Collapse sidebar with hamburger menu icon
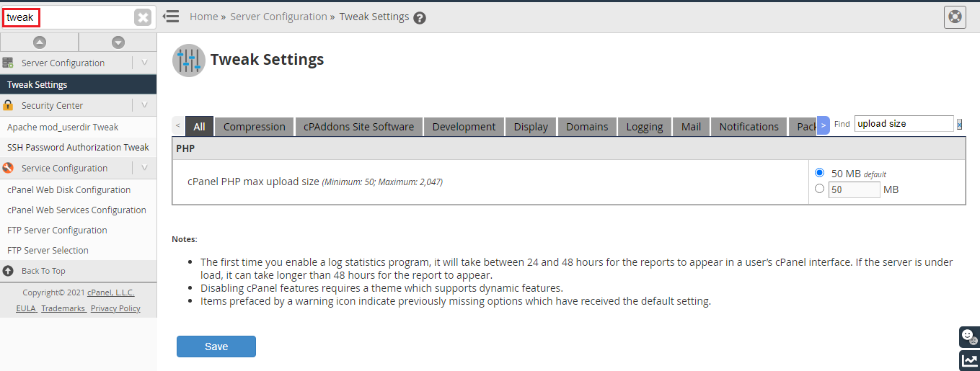The image size is (980, 371). pos(171,16)
